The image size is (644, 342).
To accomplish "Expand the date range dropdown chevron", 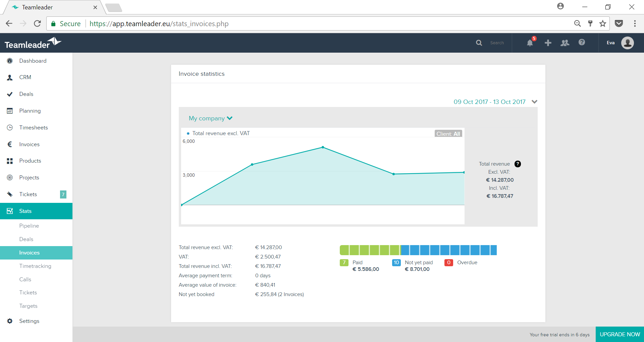I will point(535,102).
